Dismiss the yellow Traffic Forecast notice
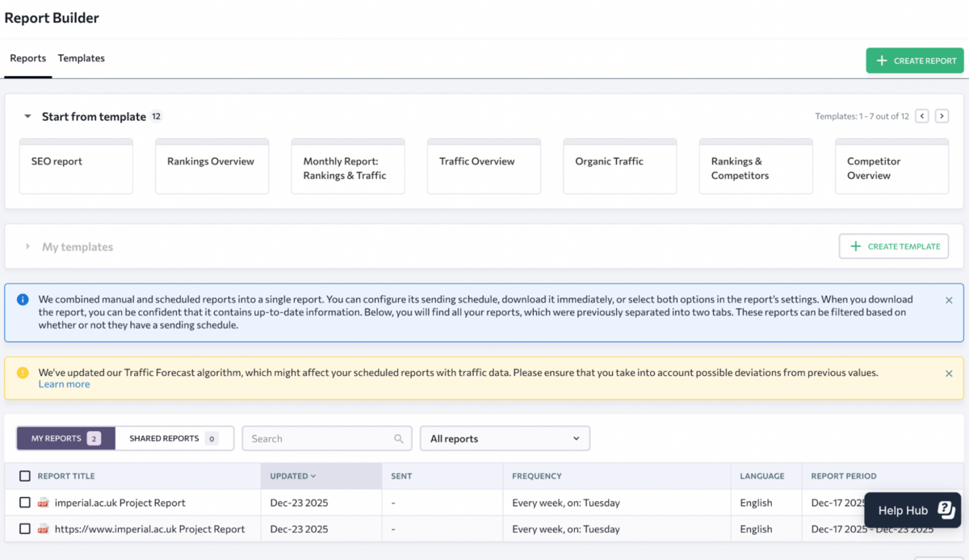969x560 pixels. pos(949,374)
